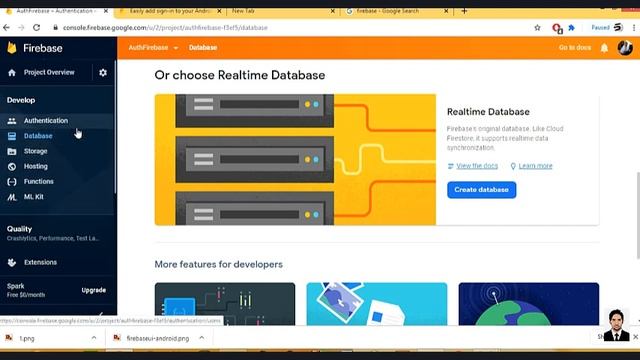Click the address bar URL

tap(165, 28)
